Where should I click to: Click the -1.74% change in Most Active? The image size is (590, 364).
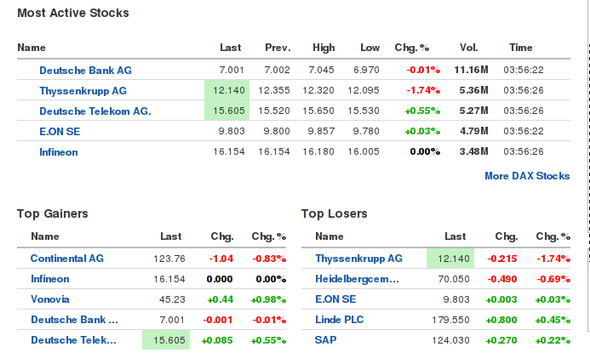pos(423,90)
